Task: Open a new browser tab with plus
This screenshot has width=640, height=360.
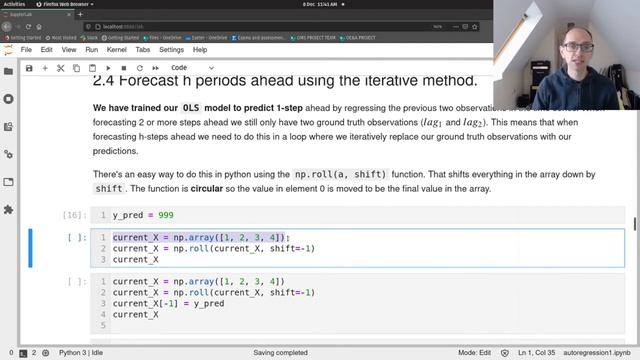Action: pos(80,15)
